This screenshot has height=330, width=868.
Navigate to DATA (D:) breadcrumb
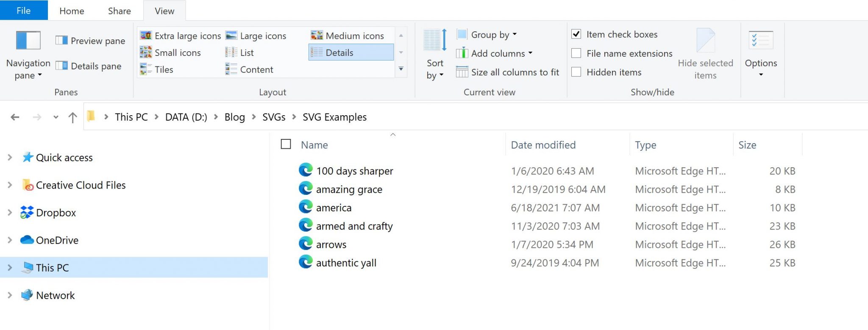click(x=186, y=117)
